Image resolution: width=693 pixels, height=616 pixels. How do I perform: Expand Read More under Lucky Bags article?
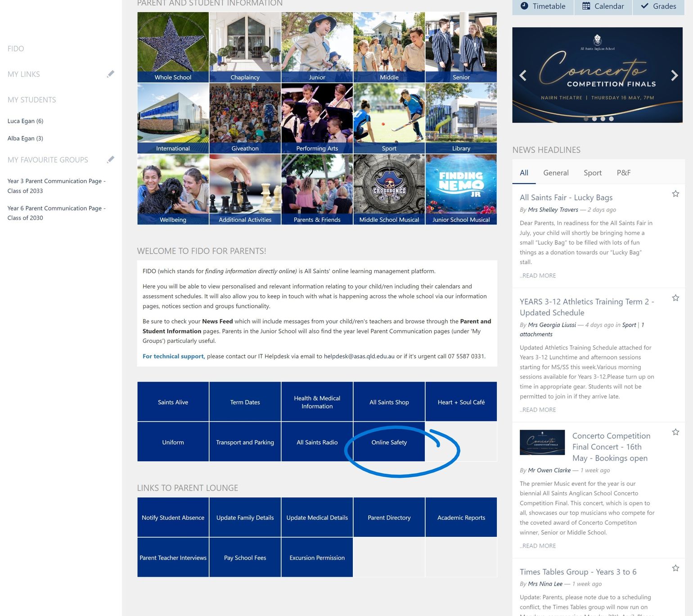538,275
